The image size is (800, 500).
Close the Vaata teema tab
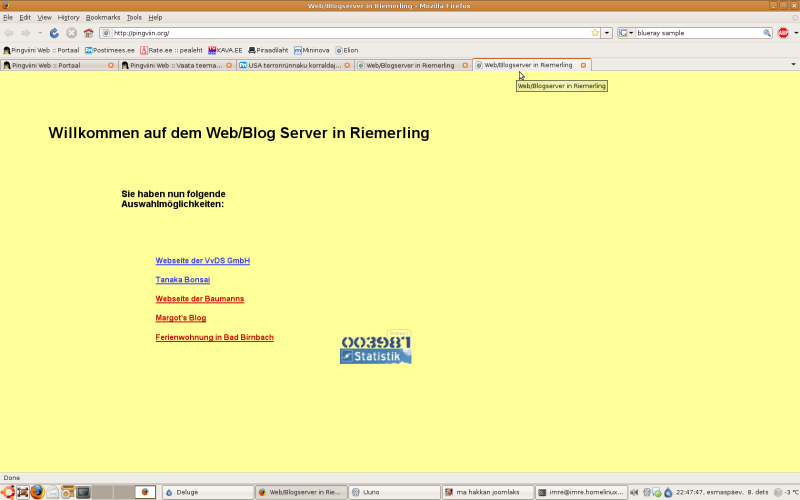pos(229,65)
